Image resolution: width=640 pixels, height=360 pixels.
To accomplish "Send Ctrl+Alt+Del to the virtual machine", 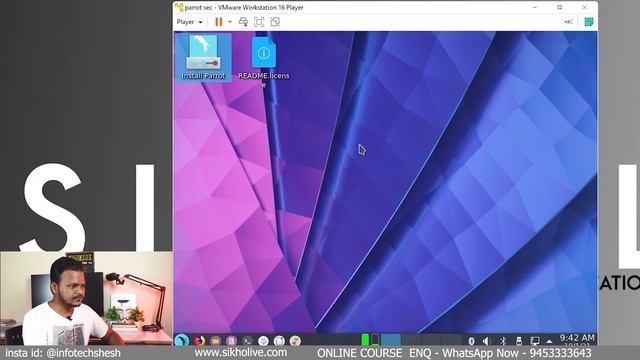I will tap(243, 22).
